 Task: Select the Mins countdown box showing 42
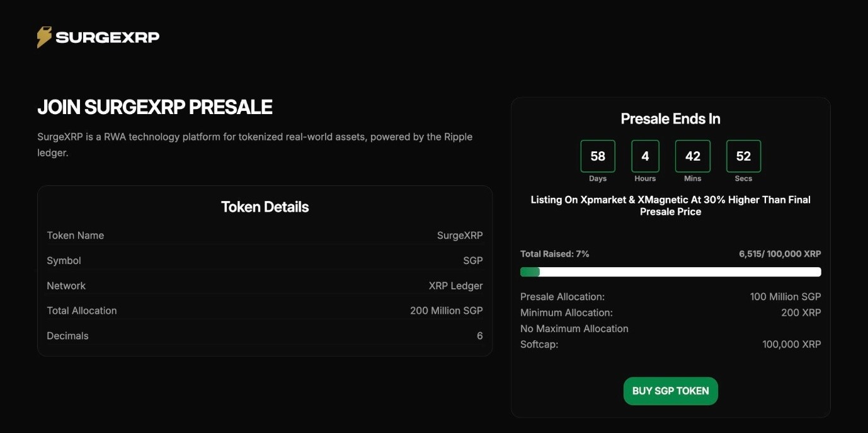click(x=692, y=156)
